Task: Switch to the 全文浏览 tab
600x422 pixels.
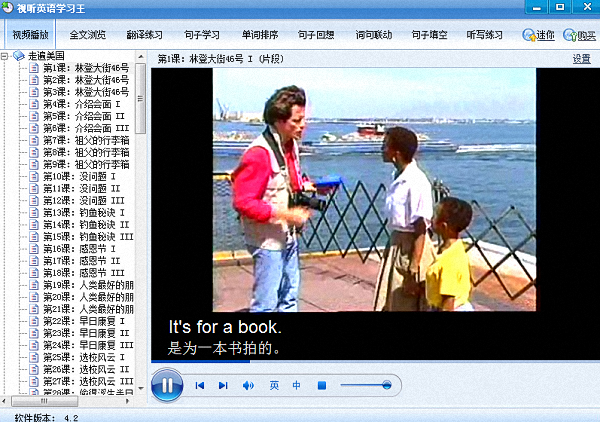Action: click(x=87, y=35)
